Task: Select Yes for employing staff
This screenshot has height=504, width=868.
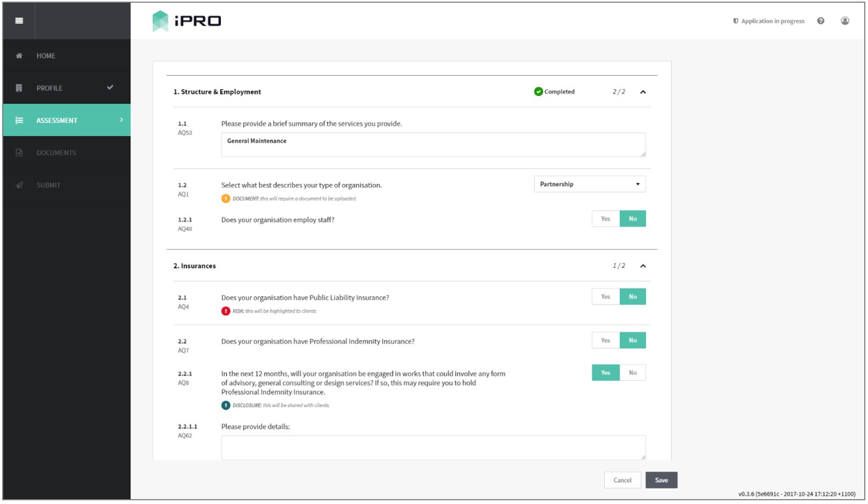Action: (606, 219)
